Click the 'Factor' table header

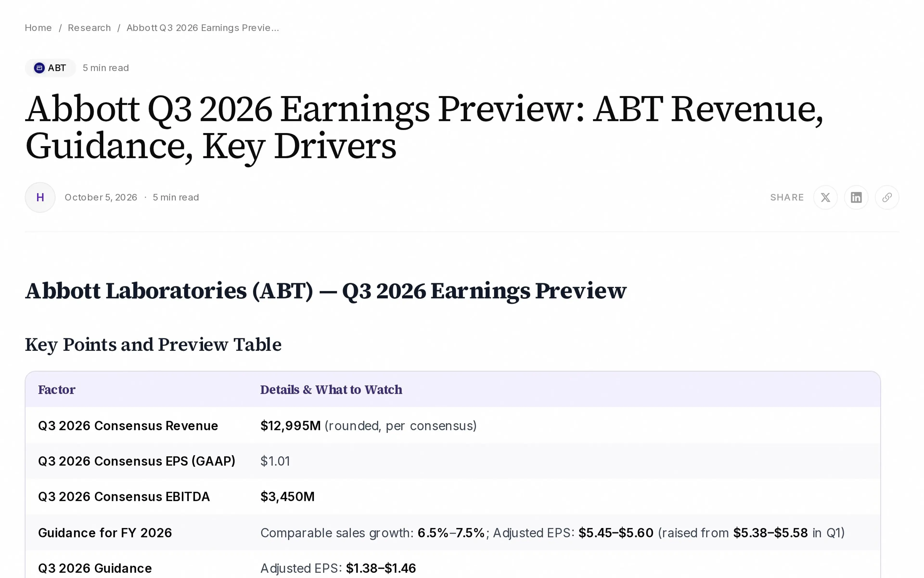(57, 389)
